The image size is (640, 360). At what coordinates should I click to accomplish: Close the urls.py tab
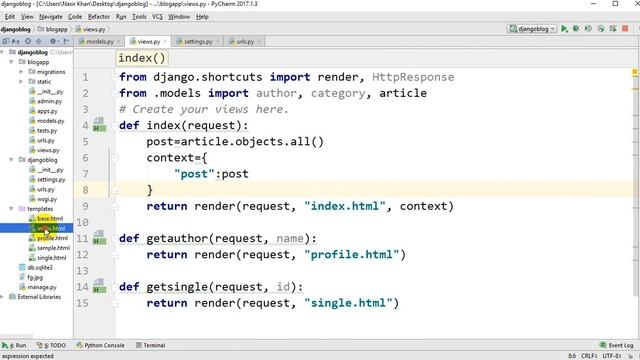[x=259, y=42]
